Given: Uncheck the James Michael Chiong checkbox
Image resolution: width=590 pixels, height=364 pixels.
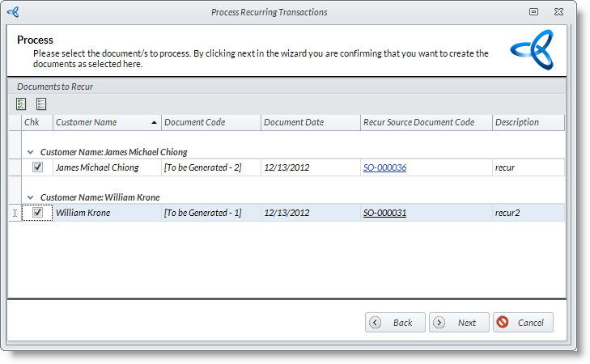Looking at the screenshot, I should (x=37, y=167).
